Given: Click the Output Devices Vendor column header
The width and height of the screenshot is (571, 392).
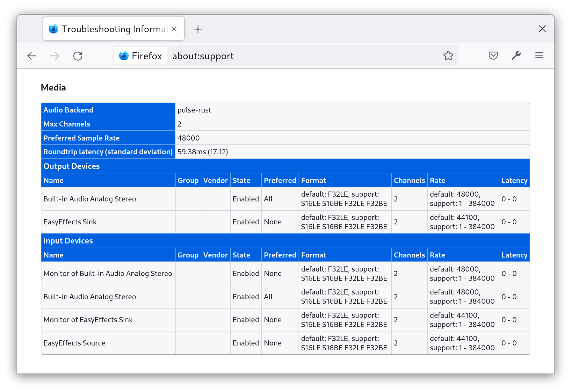Looking at the screenshot, I should pyautogui.click(x=216, y=180).
